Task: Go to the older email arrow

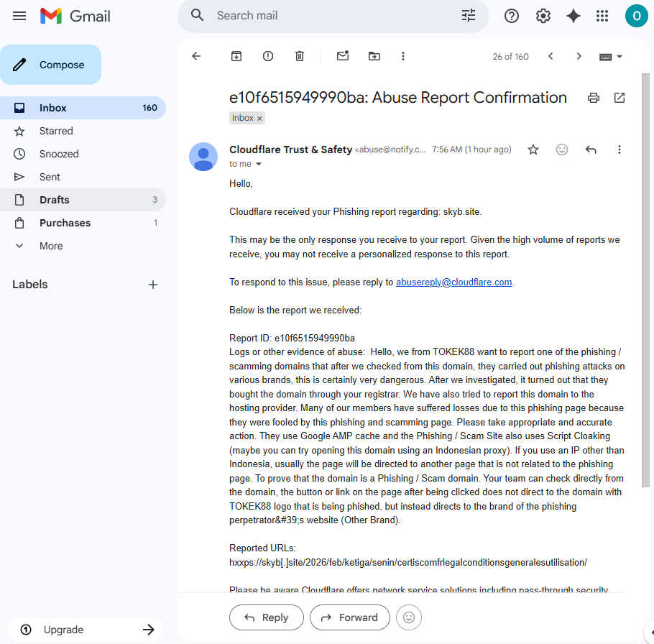Action: (x=579, y=56)
